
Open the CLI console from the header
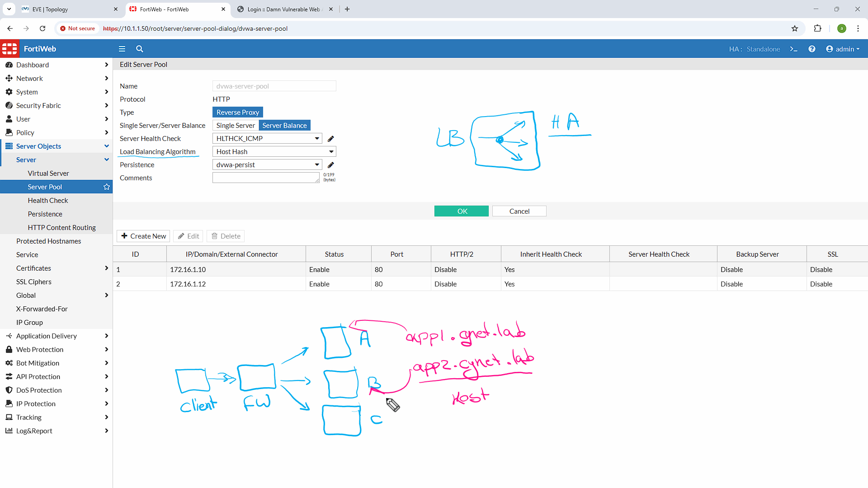[x=794, y=49]
